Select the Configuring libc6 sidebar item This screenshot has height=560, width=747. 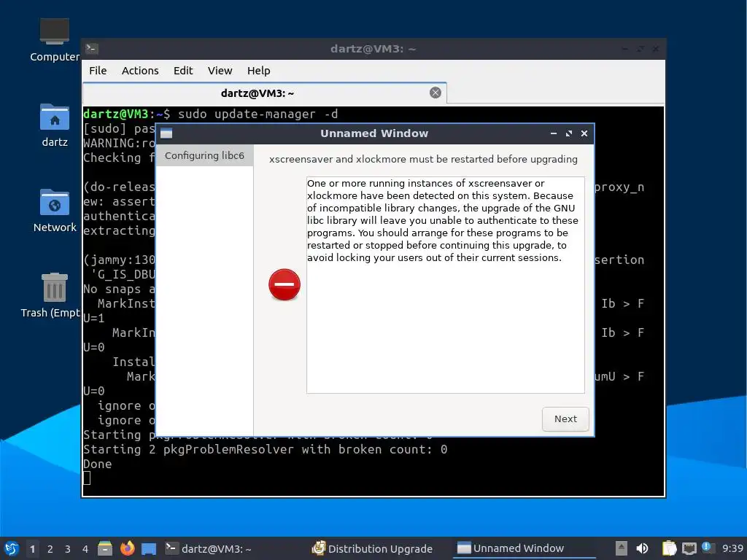[x=204, y=156]
